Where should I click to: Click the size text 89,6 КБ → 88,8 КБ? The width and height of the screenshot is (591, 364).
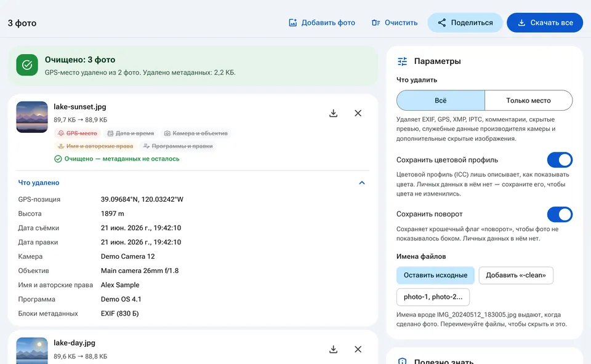[80, 357]
